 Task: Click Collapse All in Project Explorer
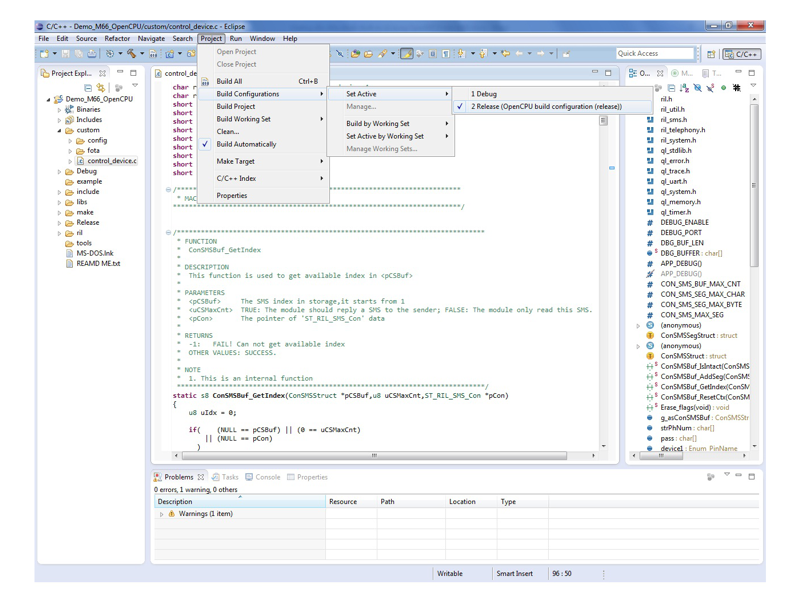click(x=88, y=88)
